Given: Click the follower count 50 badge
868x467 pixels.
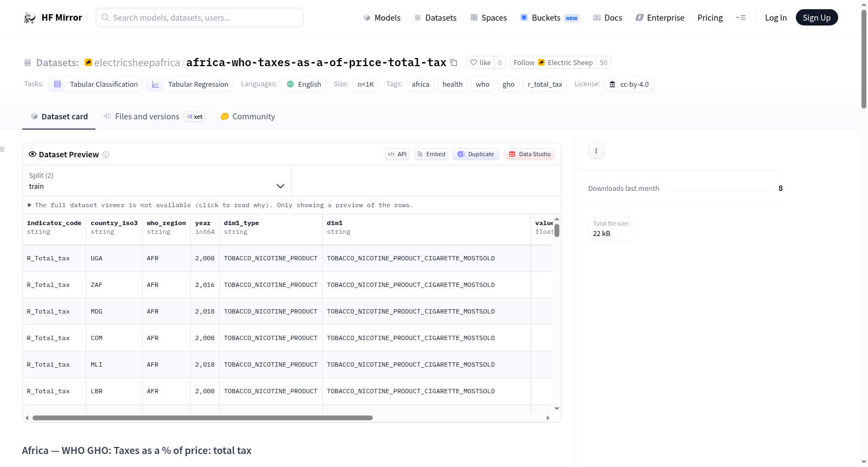Looking at the screenshot, I should 604,63.
